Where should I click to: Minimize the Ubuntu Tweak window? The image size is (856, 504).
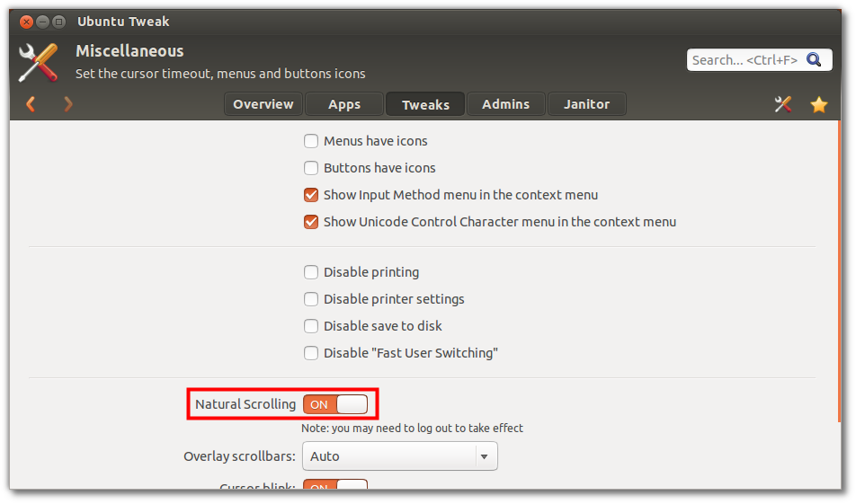(x=42, y=22)
